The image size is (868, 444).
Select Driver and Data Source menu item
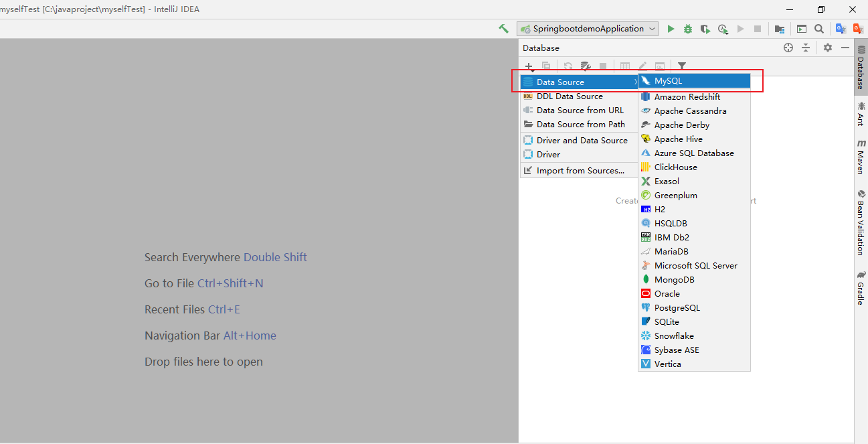coord(579,140)
